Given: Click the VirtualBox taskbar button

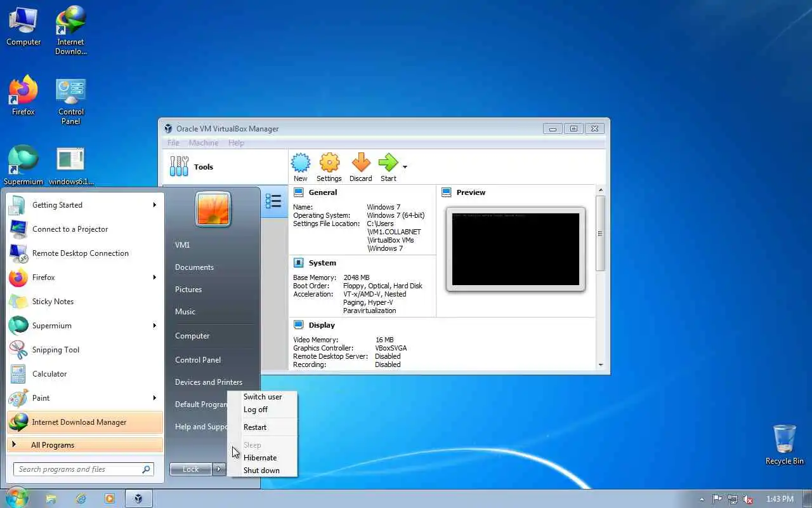Looking at the screenshot, I should 138,499.
